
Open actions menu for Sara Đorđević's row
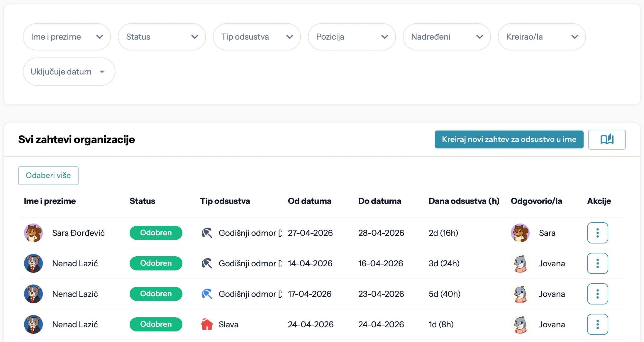[597, 233]
